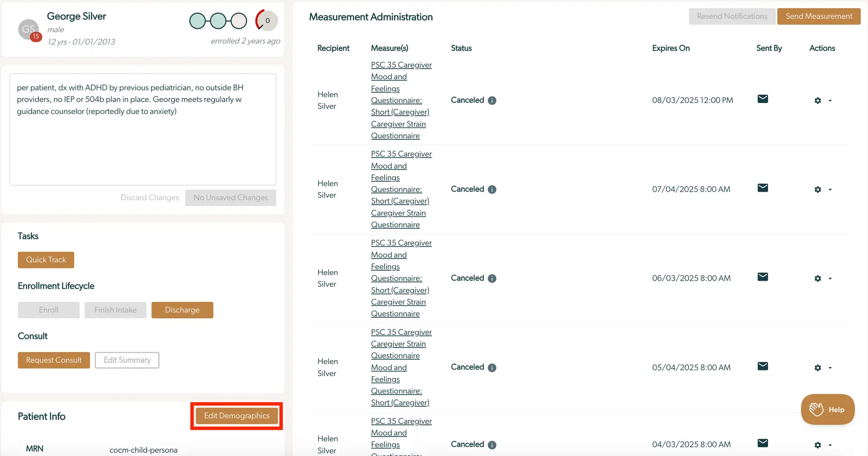Image resolution: width=868 pixels, height=456 pixels.
Task: Click inside the patient notes text area
Action: (x=143, y=129)
